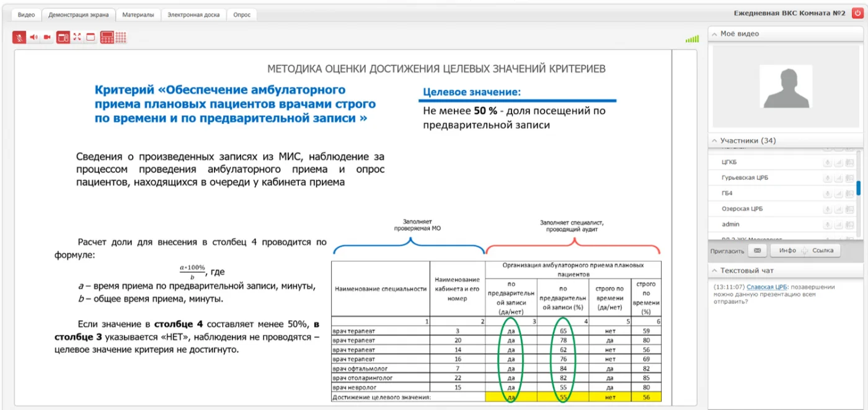
Task: Select the single window layout icon
Action: 91,37
